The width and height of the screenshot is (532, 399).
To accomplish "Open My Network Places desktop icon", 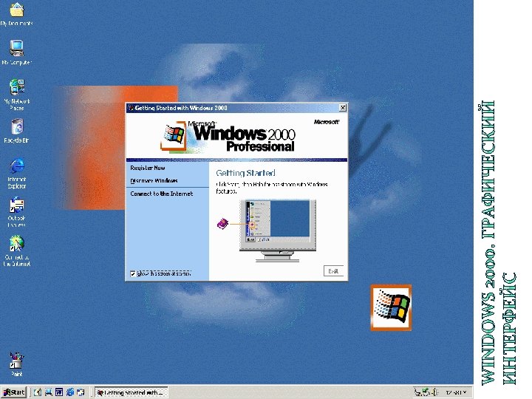I will (x=16, y=95).
